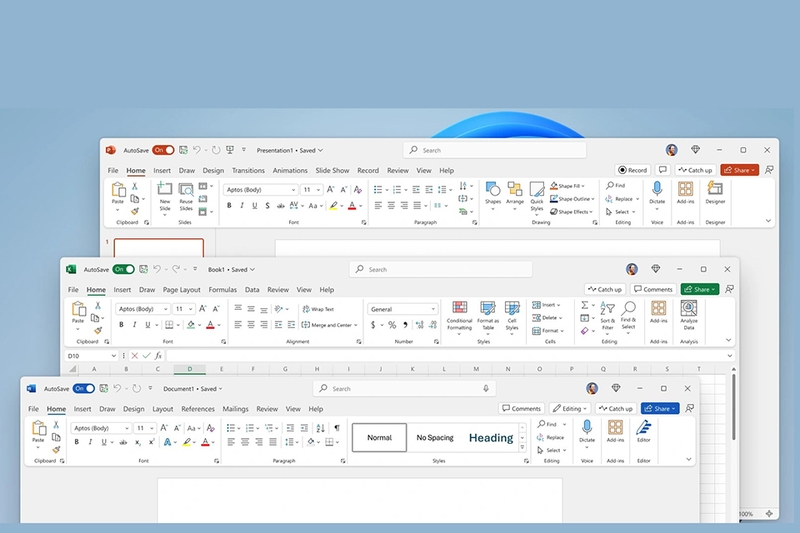Image resolution: width=800 pixels, height=533 pixels.
Task: Show paragraph marks in Word
Action: pos(337,428)
